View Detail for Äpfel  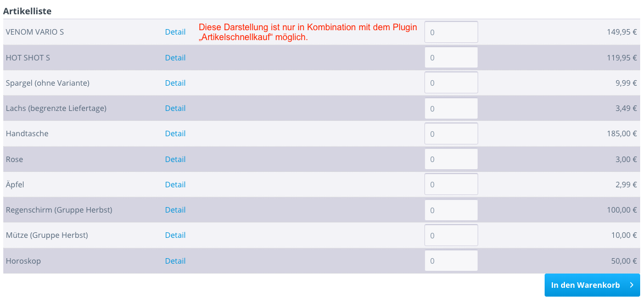175,185
